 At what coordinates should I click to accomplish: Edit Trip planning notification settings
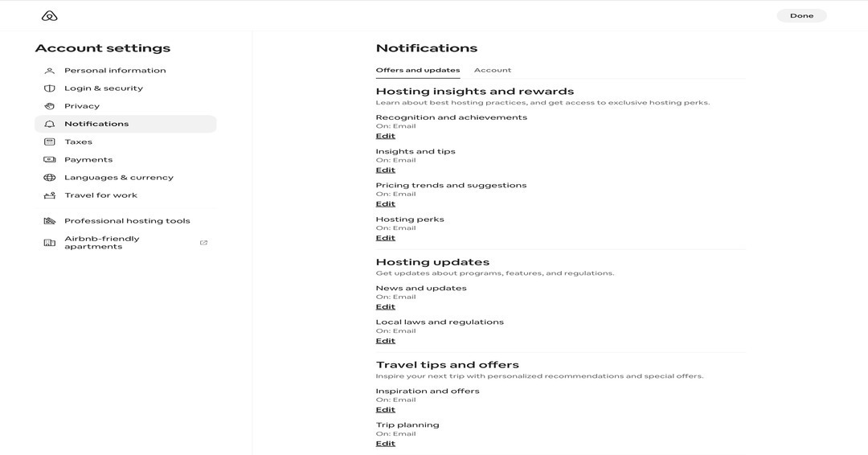click(x=386, y=444)
